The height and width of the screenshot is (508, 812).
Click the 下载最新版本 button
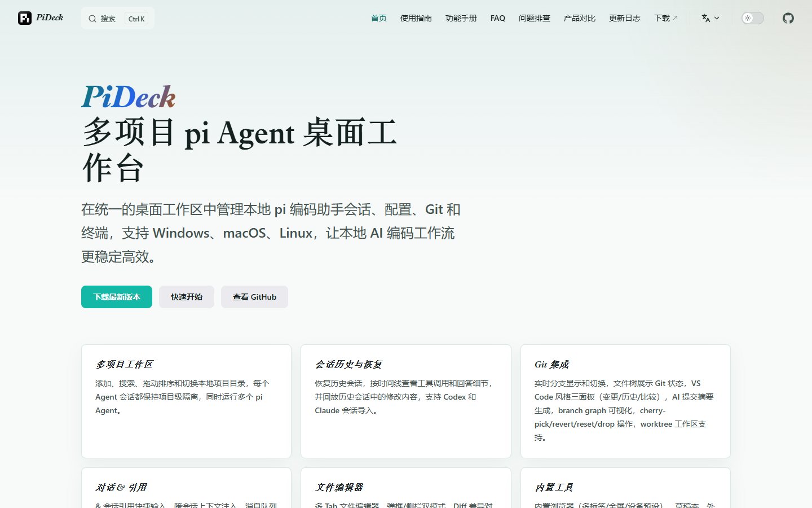pyautogui.click(x=117, y=297)
